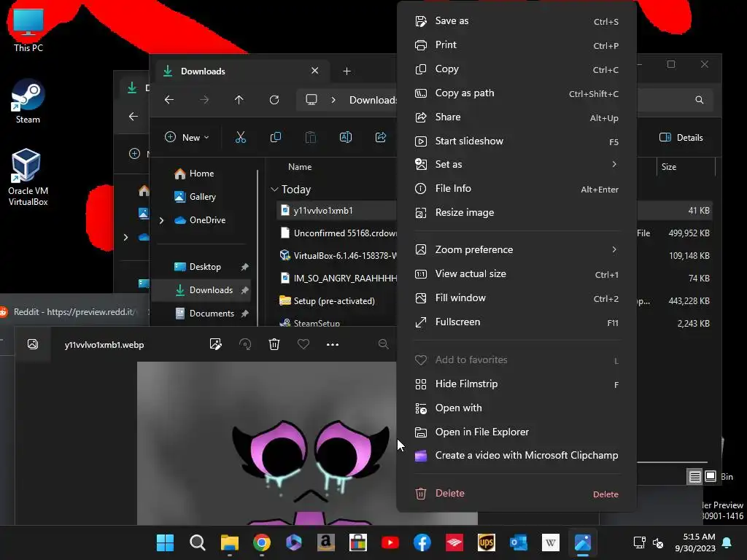Choose Save as in the context menu

pos(517,21)
